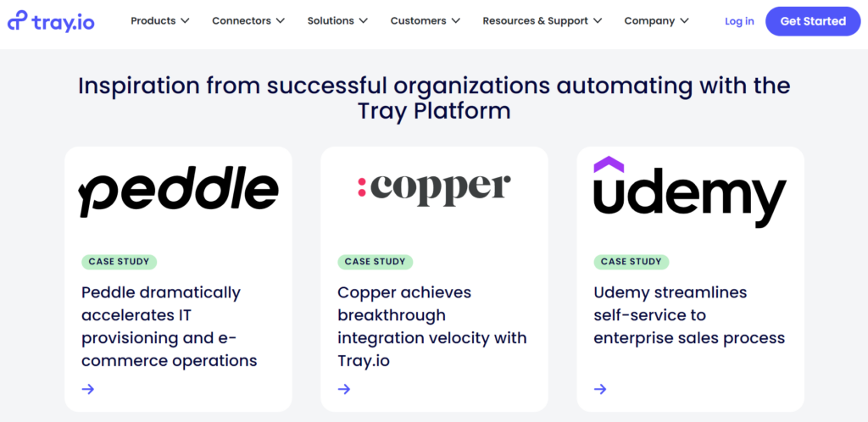This screenshot has width=868, height=422.
Task: Open the Solutions dropdown menu
Action: [337, 21]
